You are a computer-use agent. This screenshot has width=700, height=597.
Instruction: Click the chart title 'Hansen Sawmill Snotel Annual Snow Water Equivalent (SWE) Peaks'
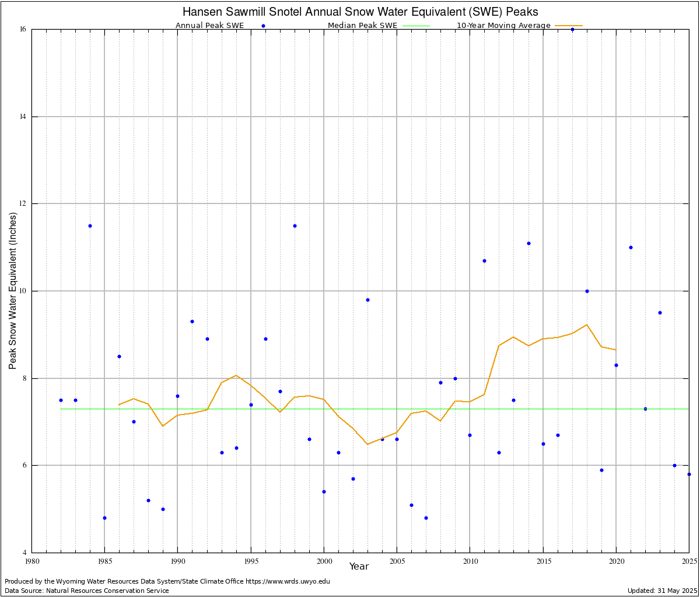click(x=360, y=12)
